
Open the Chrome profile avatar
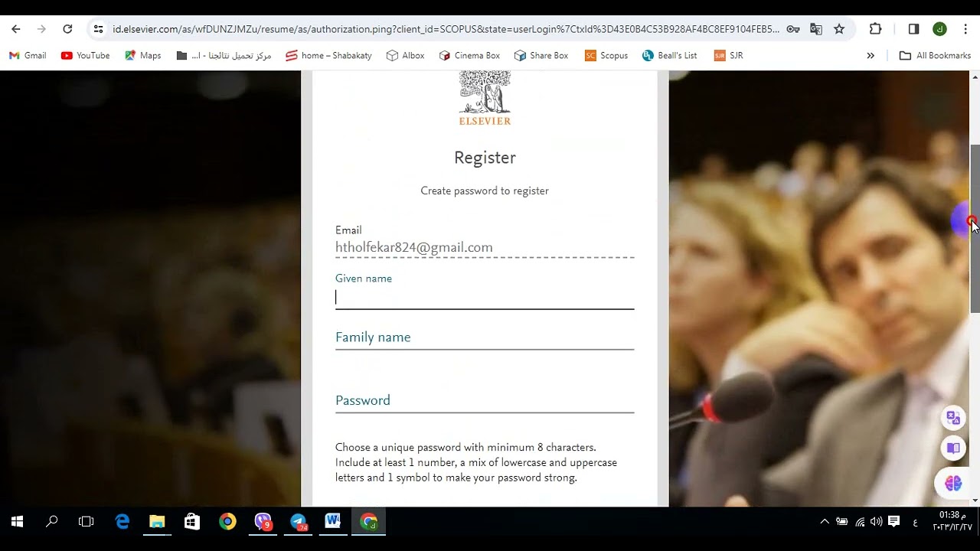pos(939,29)
